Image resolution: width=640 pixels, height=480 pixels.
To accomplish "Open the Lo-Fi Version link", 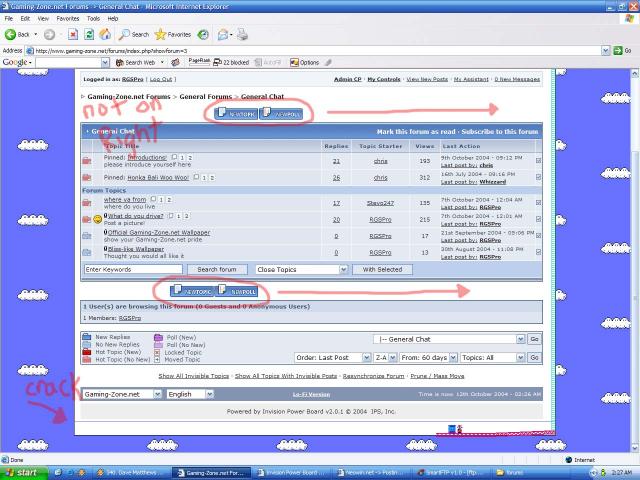I will pyautogui.click(x=311, y=394).
